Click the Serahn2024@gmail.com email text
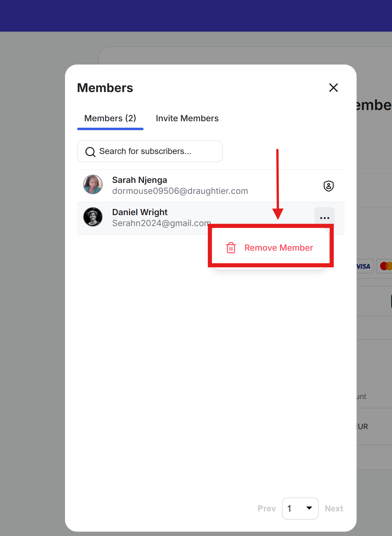This screenshot has width=392, height=536. click(161, 223)
